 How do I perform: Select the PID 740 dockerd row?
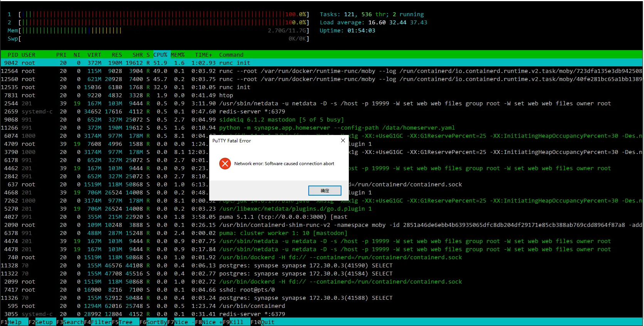321,257
